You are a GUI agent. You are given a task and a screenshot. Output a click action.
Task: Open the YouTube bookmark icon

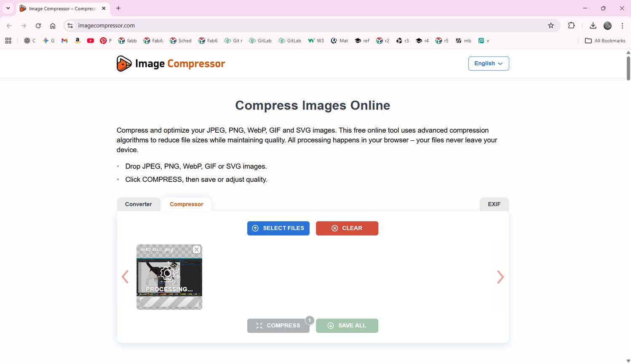(x=90, y=40)
